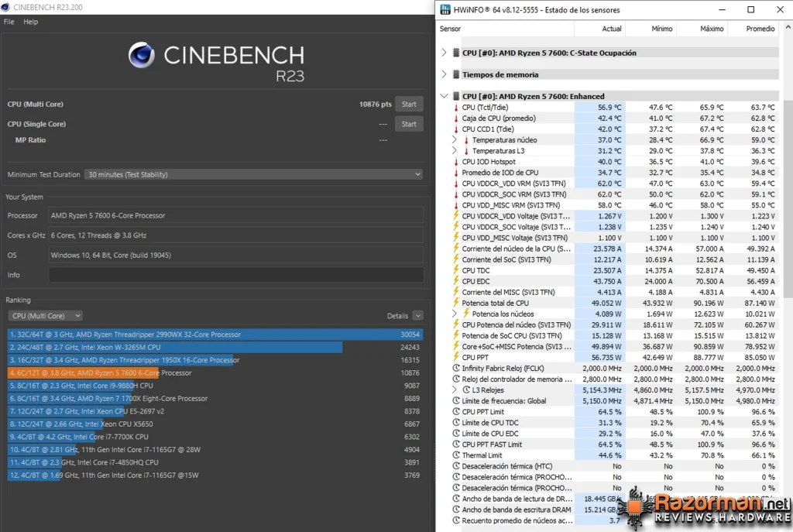The width and height of the screenshot is (793, 532).
Task: Click thermometer icon next to CPU IOD Hotspot
Action: (455, 162)
